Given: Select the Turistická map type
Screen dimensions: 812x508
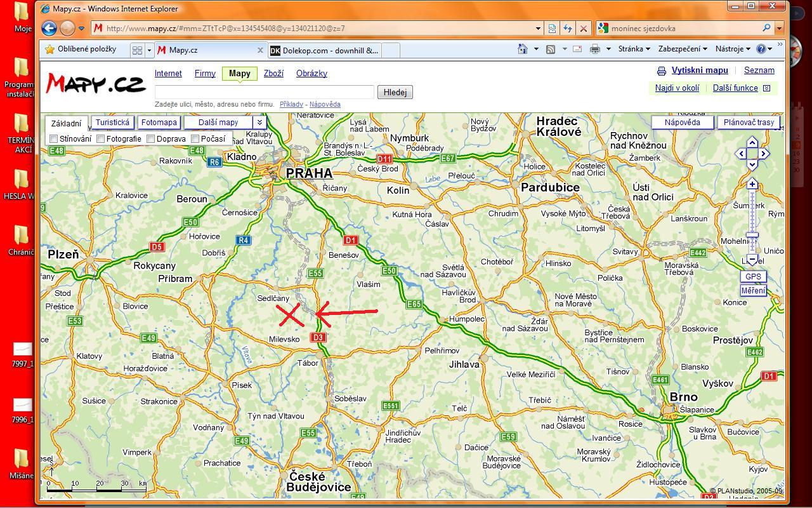Looking at the screenshot, I should tap(112, 122).
